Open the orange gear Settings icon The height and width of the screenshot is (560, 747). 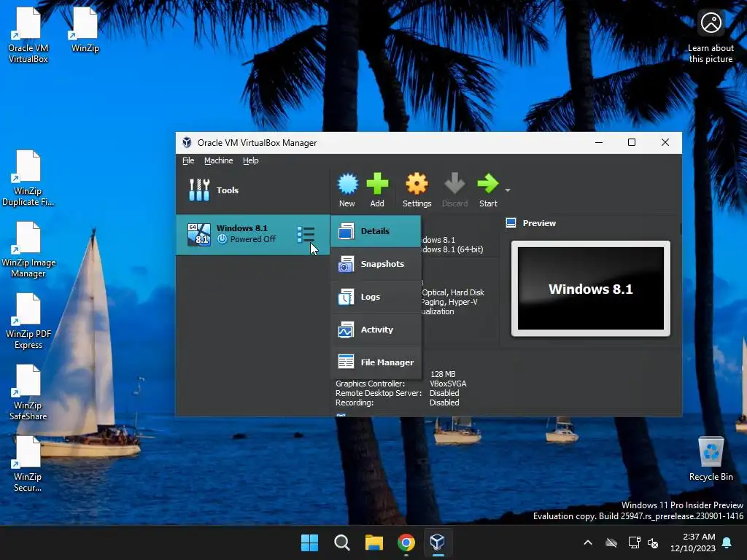point(417,184)
